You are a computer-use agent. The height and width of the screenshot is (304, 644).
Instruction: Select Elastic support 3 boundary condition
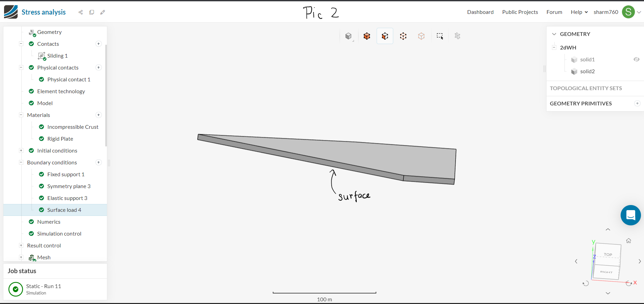click(x=67, y=198)
